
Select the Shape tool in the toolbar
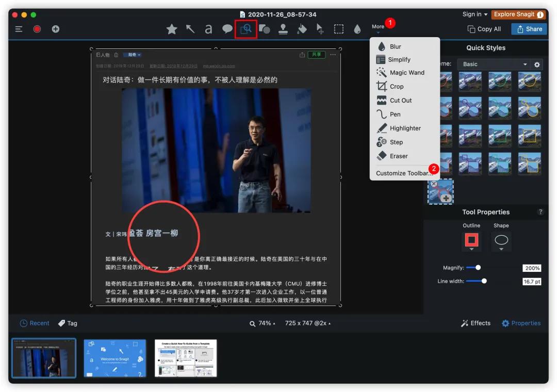pos(264,29)
